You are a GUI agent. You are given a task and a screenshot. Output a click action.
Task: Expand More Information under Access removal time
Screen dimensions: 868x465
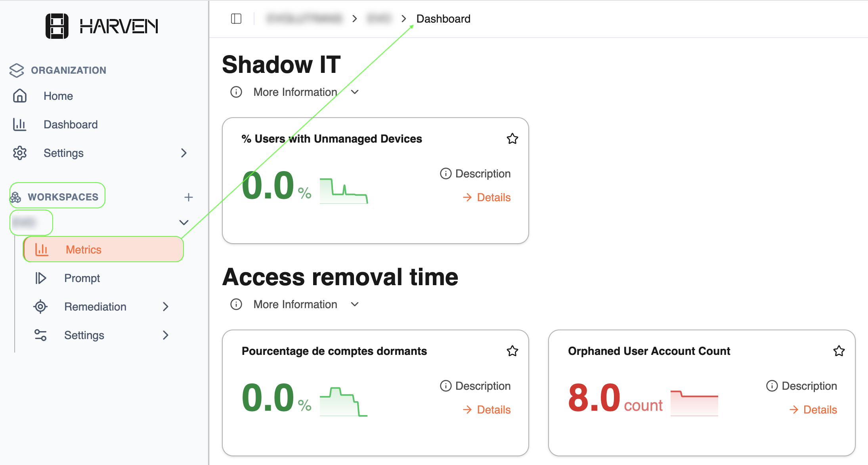(x=295, y=304)
